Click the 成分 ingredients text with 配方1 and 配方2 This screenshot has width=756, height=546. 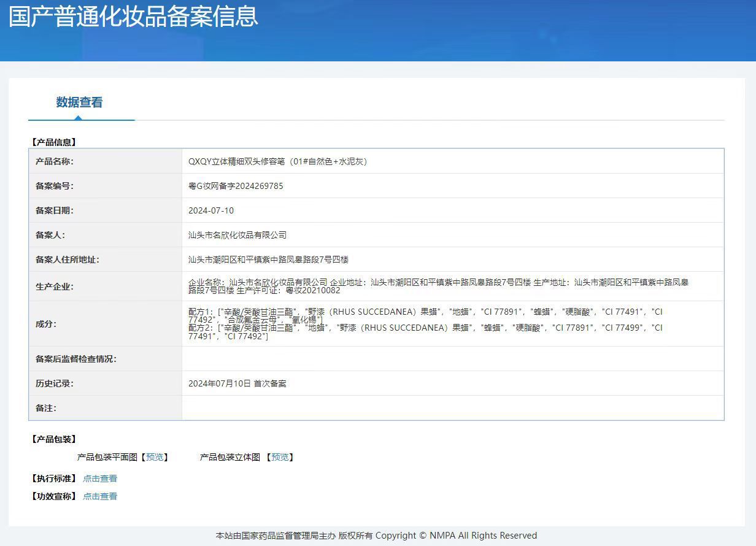point(425,324)
